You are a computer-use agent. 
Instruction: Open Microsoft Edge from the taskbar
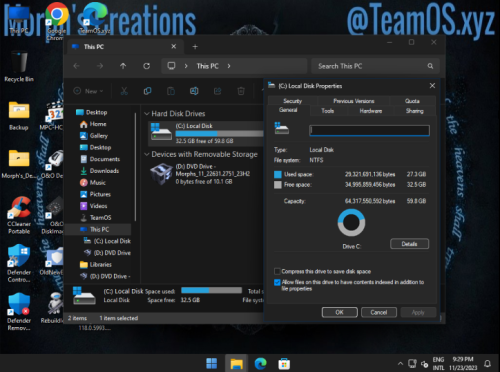261,363
